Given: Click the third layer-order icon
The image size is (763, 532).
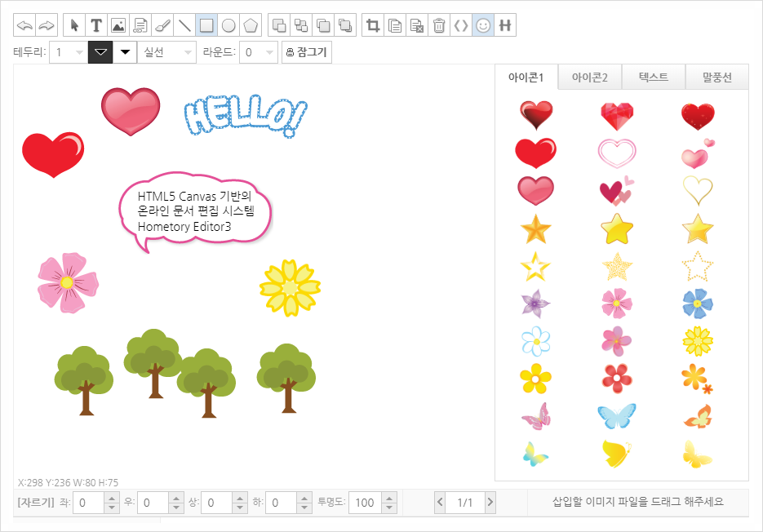Looking at the screenshot, I should coord(323,25).
